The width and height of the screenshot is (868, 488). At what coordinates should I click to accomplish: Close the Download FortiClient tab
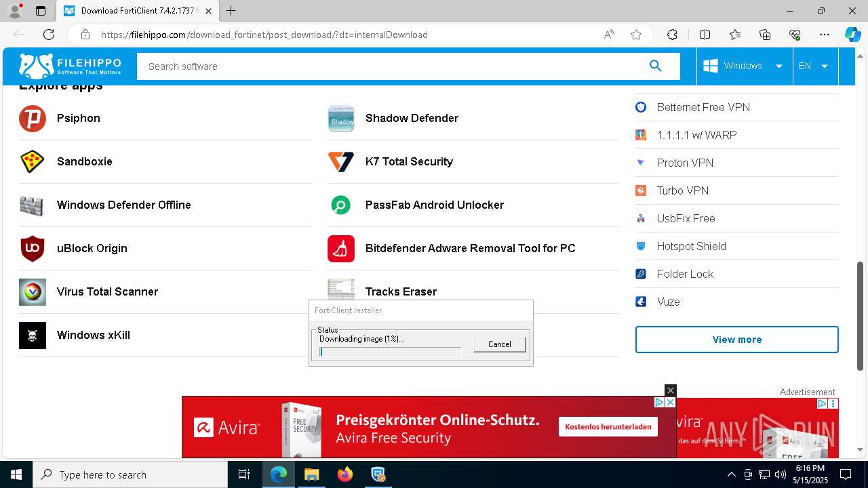pos(208,11)
